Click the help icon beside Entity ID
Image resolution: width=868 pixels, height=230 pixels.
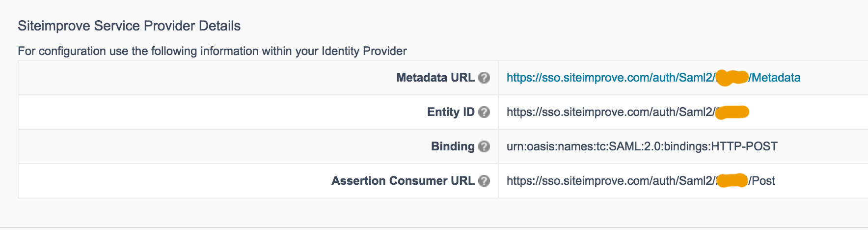click(484, 112)
